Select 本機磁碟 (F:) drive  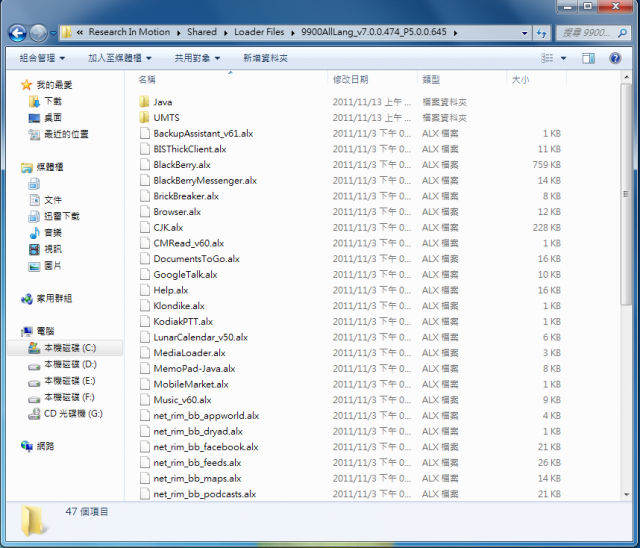pyautogui.click(x=61, y=397)
